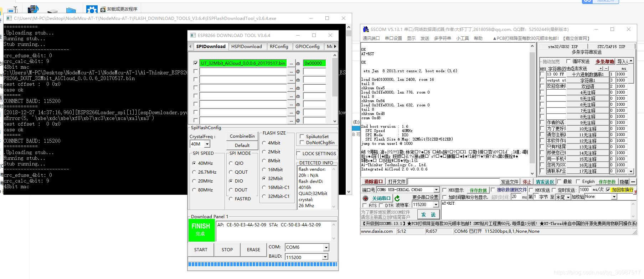Open 小工具 menu in SSCOM

(463, 38)
